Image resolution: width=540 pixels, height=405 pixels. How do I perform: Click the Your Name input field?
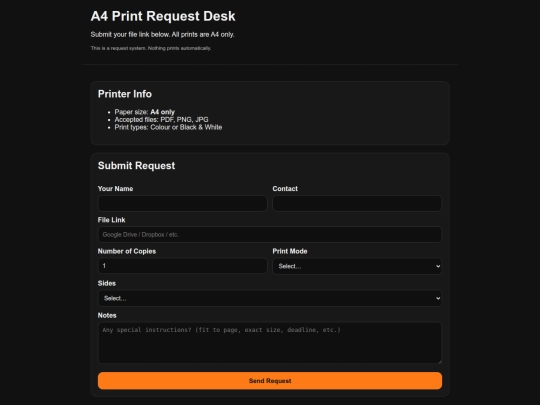tap(183, 203)
